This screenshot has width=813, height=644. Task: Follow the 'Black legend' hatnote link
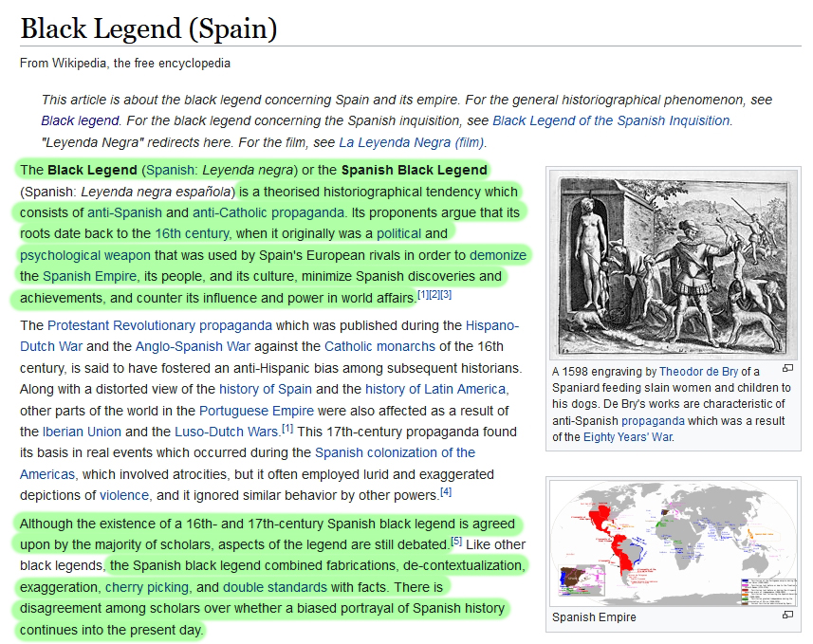[80, 120]
